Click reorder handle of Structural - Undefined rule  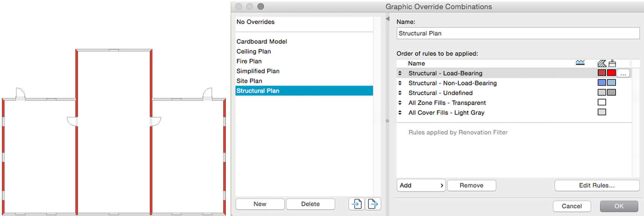coord(400,93)
